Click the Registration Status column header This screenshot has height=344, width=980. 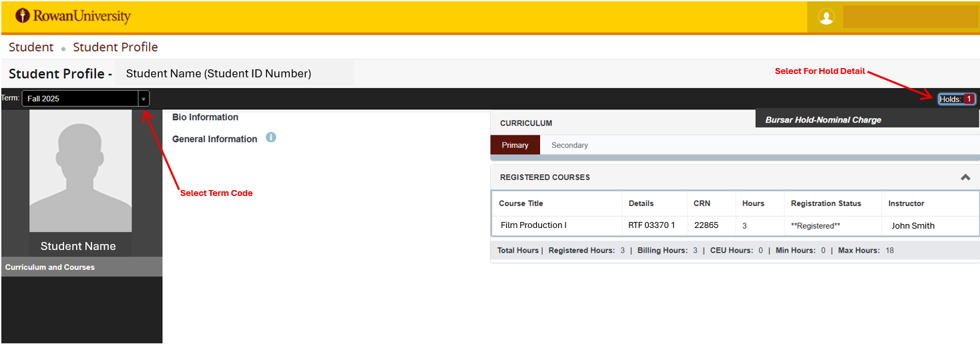(826, 203)
